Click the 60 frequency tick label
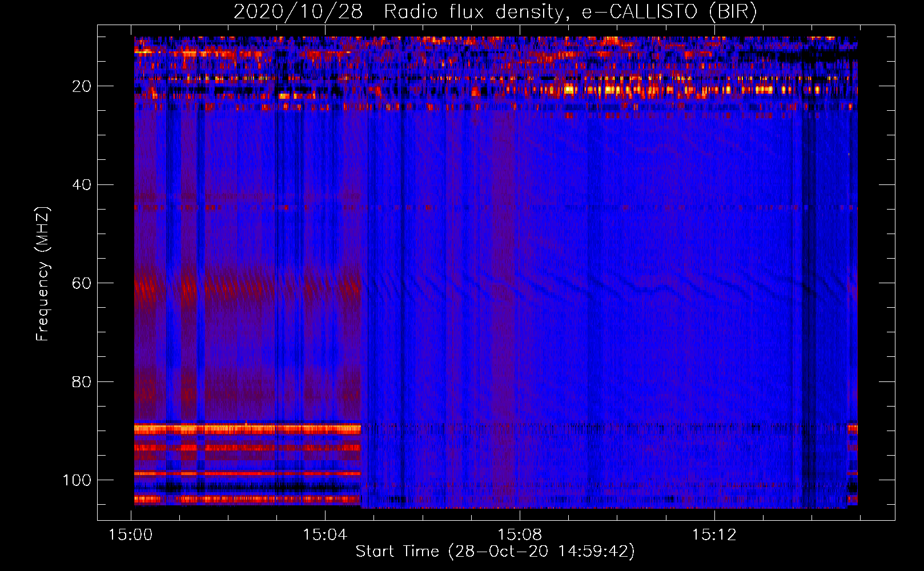Screen dimensions: 924x571 click(x=82, y=283)
